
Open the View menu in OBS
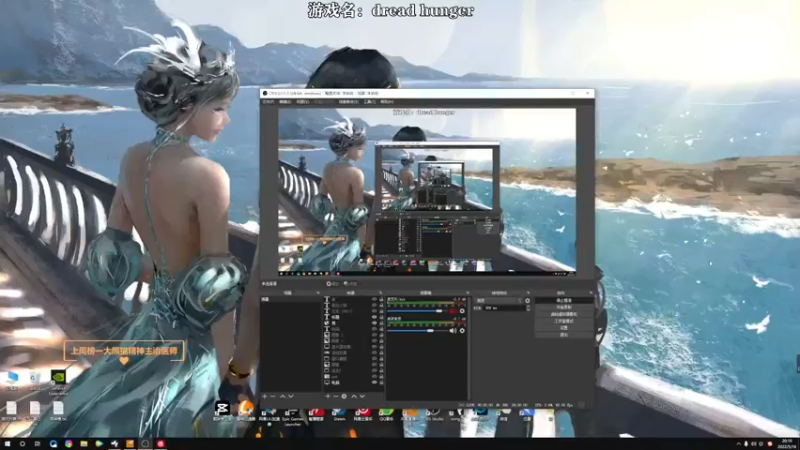point(303,102)
